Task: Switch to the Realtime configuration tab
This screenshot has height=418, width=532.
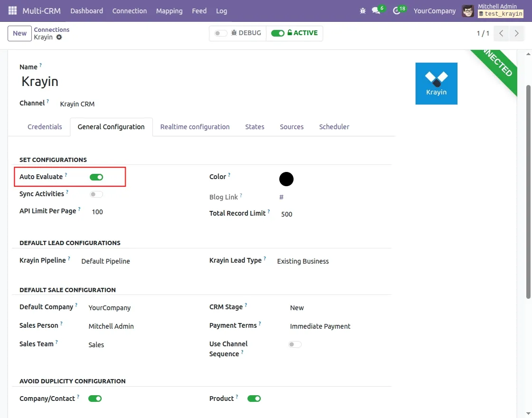Action: (195, 126)
